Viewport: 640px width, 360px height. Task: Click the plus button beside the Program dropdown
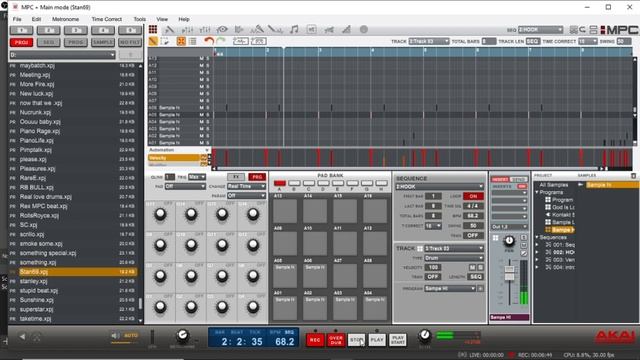pyautogui.click(x=480, y=288)
